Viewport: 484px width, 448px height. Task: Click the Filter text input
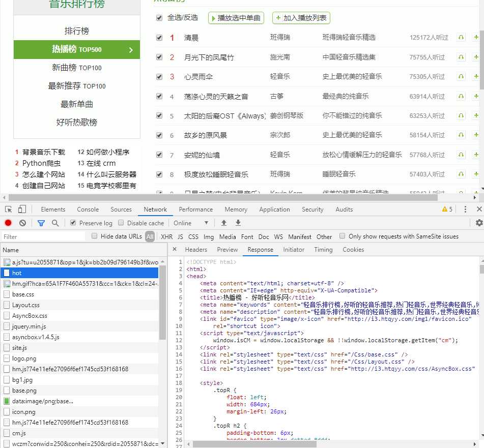(43, 236)
